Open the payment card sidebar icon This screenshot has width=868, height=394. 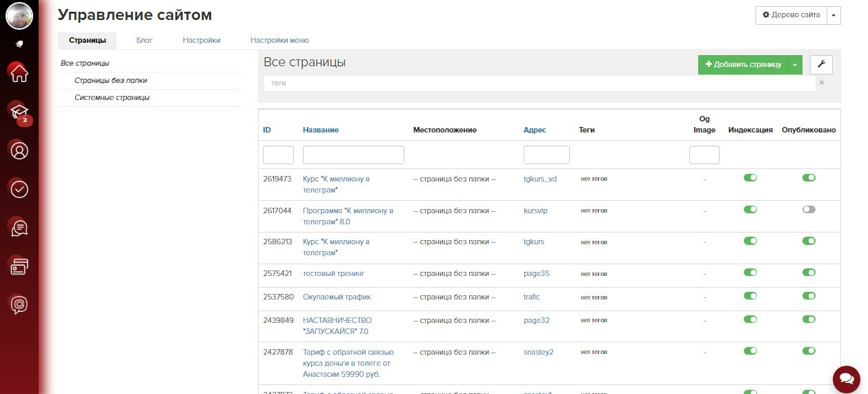(19, 265)
